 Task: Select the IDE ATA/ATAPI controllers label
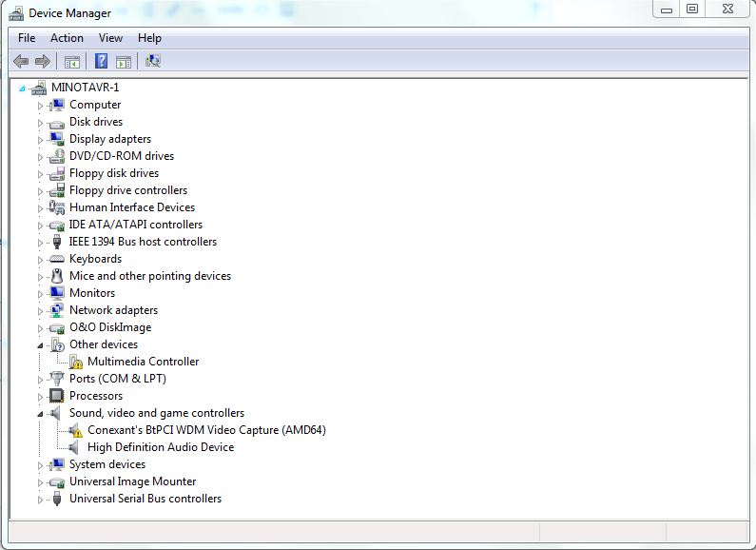(135, 225)
